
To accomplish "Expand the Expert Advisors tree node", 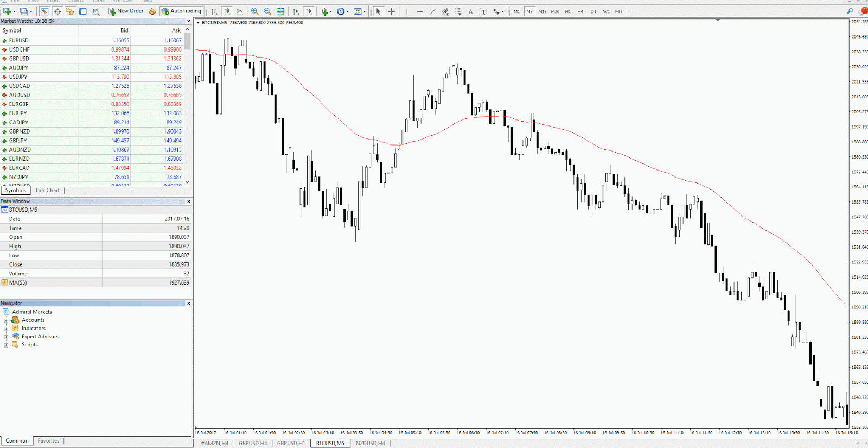I will point(6,337).
